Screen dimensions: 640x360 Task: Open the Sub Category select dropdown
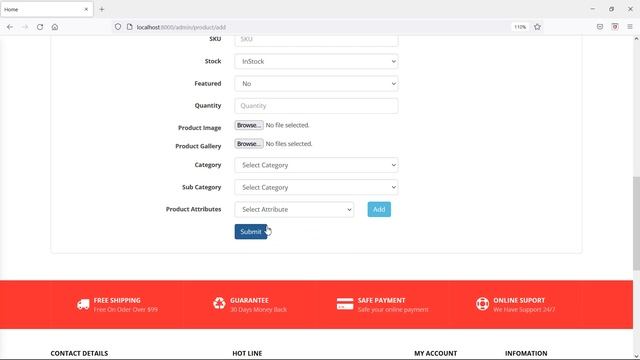tap(316, 187)
